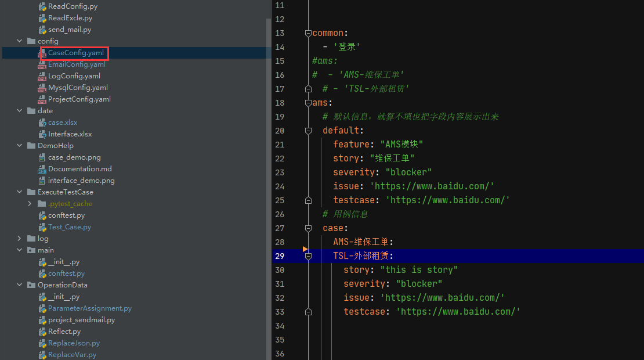The image size is (644, 360).
Task: Open Test_Case.py file
Action: [x=70, y=227]
